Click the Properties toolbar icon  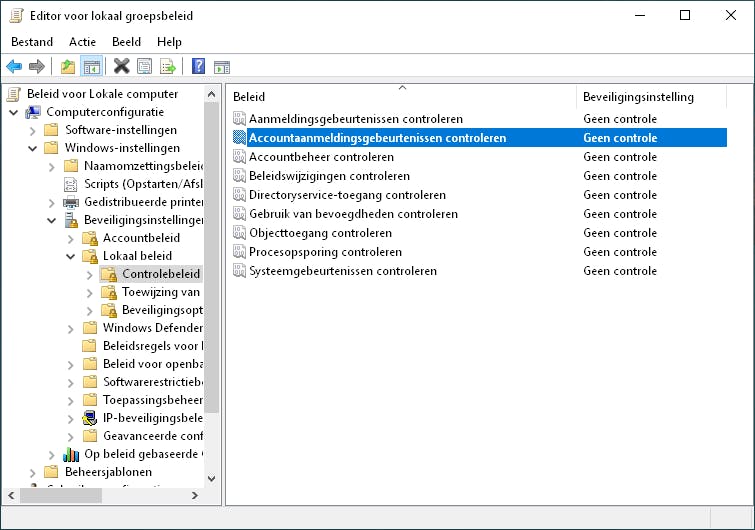point(144,66)
